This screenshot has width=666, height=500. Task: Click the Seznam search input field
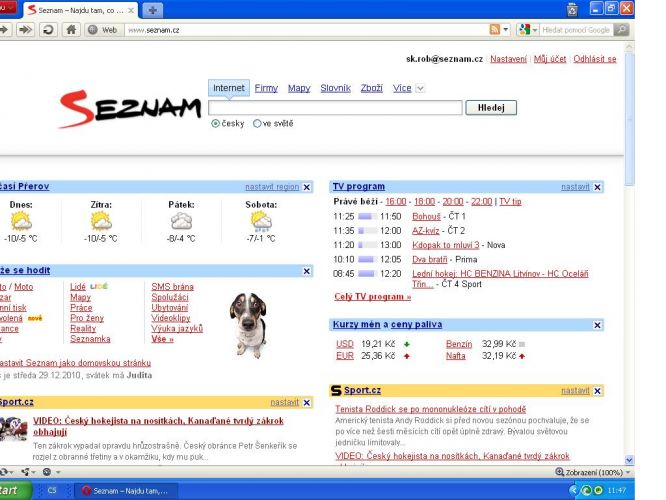click(335, 108)
